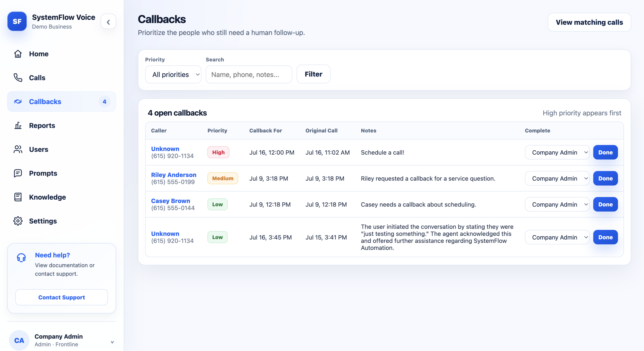Click the Caller column header

pyautogui.click(x=159, y=130)
